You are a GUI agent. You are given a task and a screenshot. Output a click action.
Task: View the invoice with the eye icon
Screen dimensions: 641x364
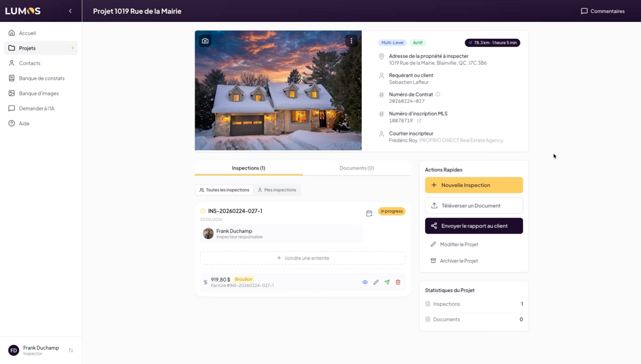point(365,282)
